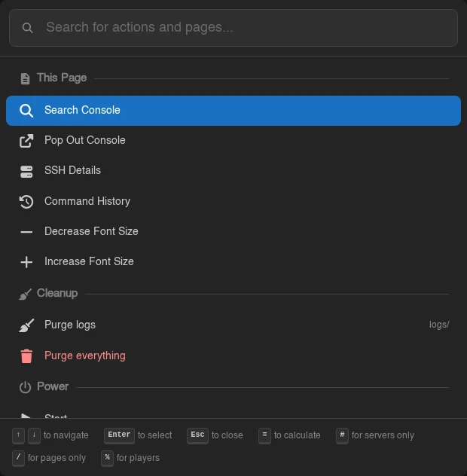The height and width of the screenshot is (476, 467).
Task: Open Command History
Action: point(233,201)
